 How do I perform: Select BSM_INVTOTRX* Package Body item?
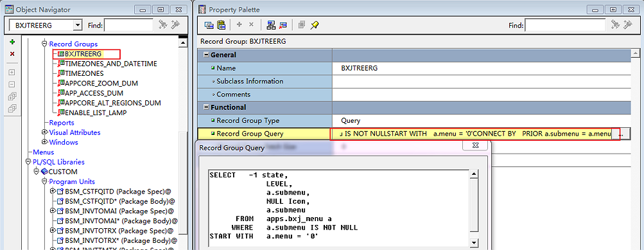pos(121,241)
